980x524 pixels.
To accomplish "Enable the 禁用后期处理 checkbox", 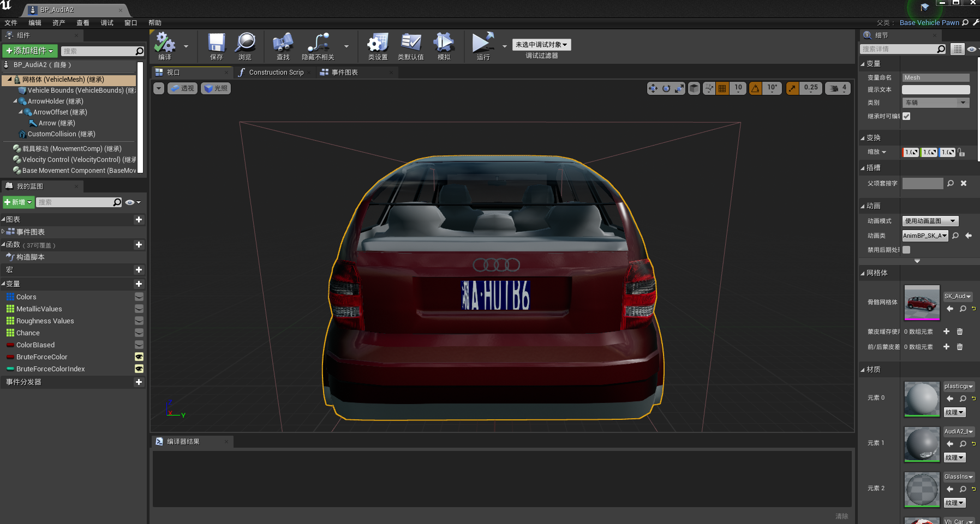I will click(906, 250).
